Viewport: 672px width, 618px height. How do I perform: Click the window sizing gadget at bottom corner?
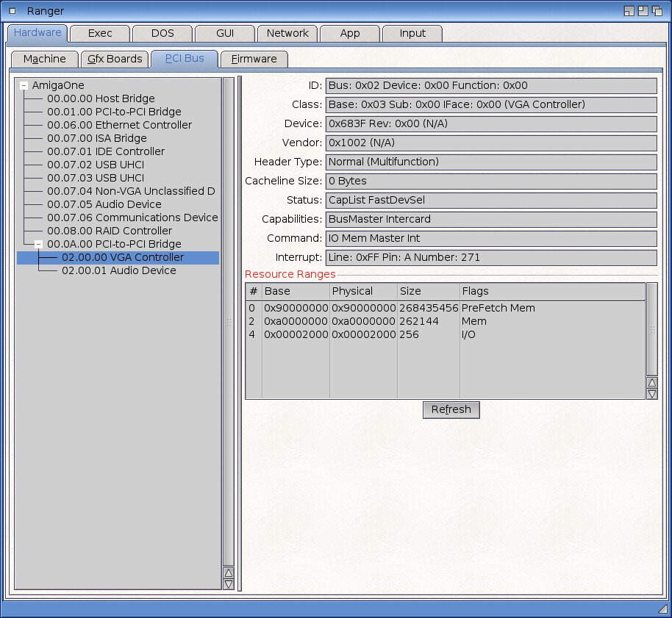coord(663,608)
